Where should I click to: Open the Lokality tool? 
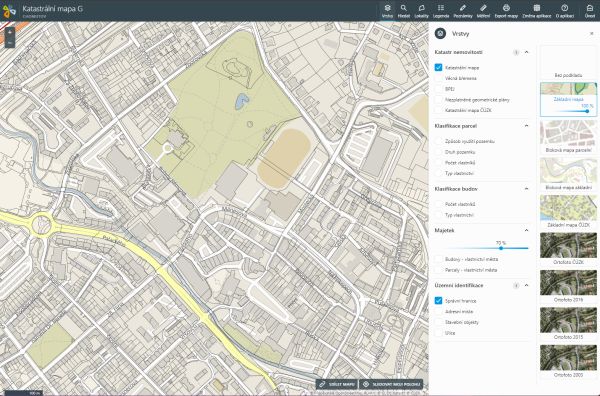pyautogui.click(x=421, y=11)
